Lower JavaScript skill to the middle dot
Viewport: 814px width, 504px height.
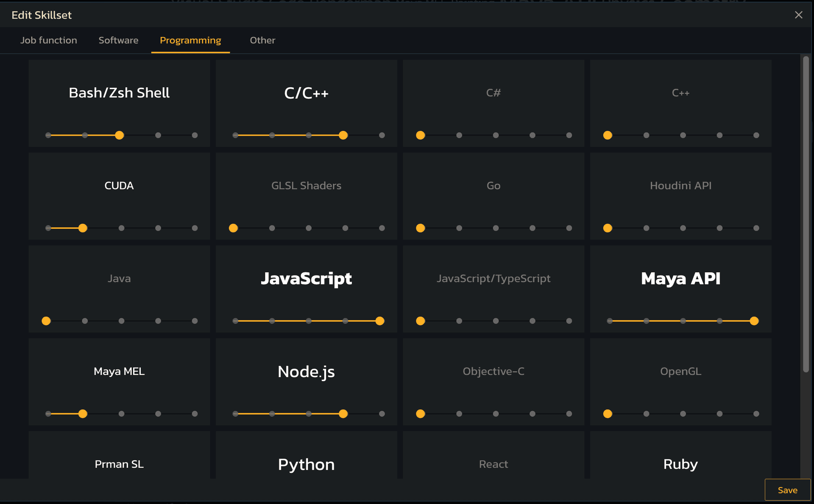(x=309, y=321)
